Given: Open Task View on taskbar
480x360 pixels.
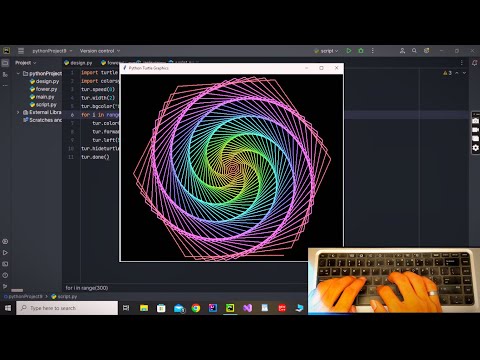Looking at the screenshot, I should (x=126, y=308).
